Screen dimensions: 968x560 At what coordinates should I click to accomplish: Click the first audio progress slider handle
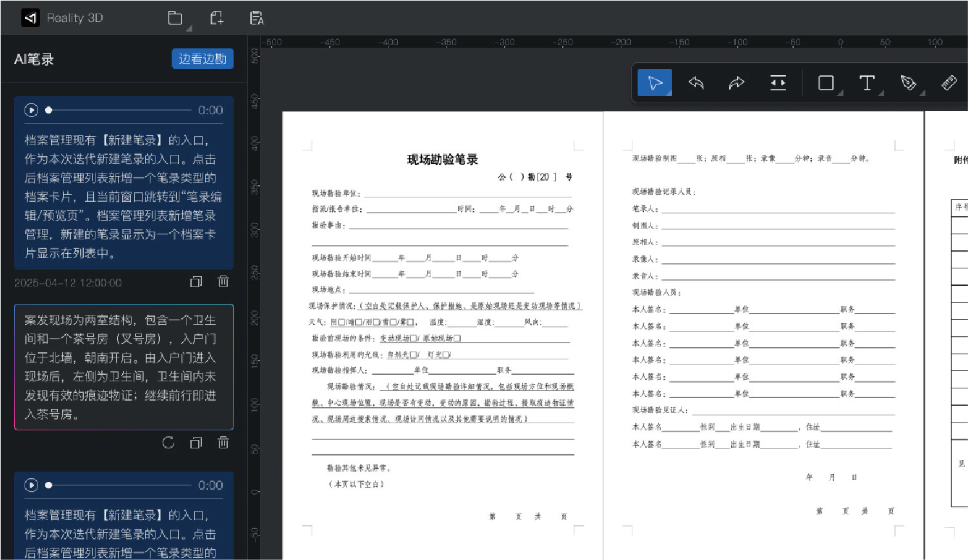[x=48, y=110]
